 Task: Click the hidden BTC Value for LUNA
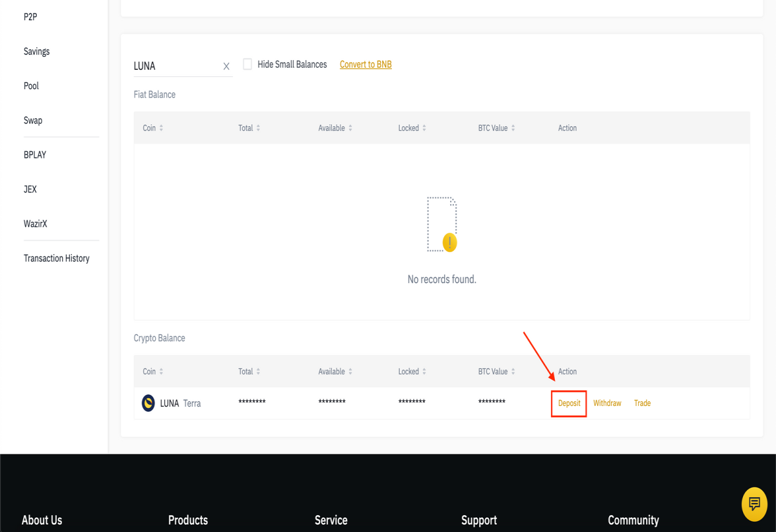492,402
